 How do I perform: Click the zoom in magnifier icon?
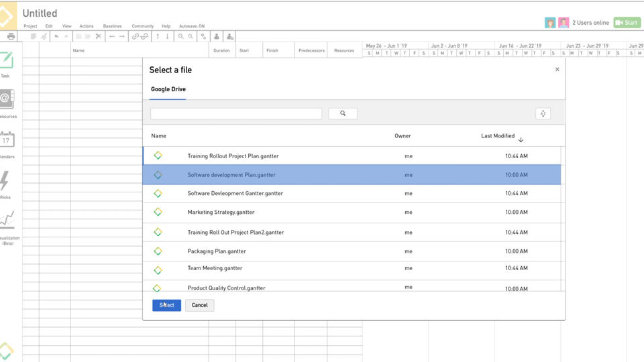(x=180, y=36)
